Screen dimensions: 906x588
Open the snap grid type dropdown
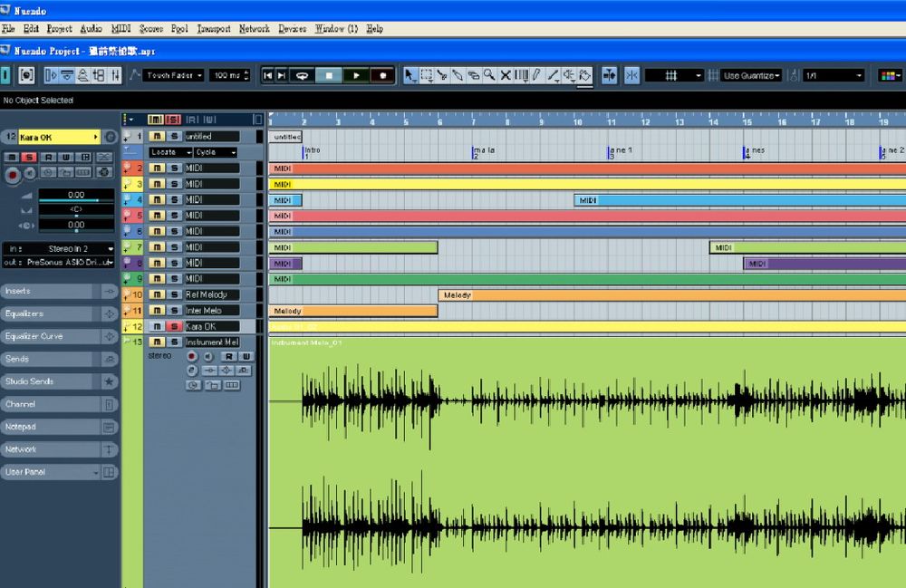tap(674, 76)
